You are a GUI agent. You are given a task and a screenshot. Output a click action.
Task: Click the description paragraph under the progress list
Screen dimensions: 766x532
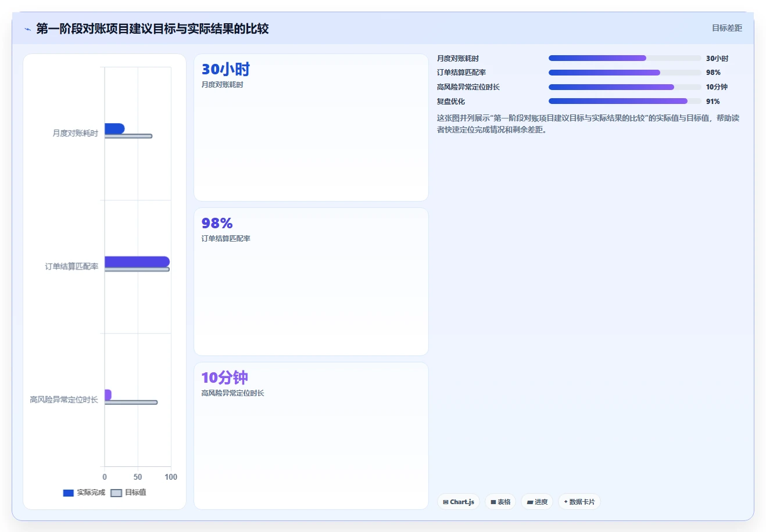click(588, 124)
